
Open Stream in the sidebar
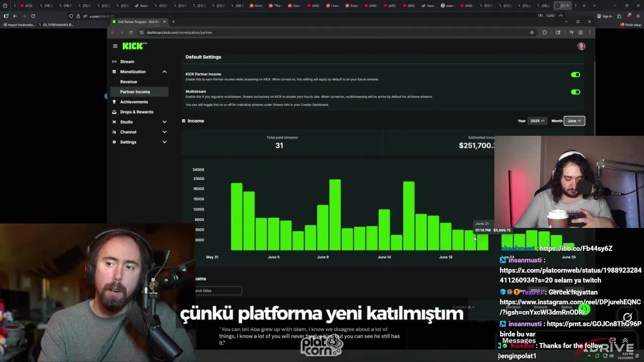click(x=127, y=62)
